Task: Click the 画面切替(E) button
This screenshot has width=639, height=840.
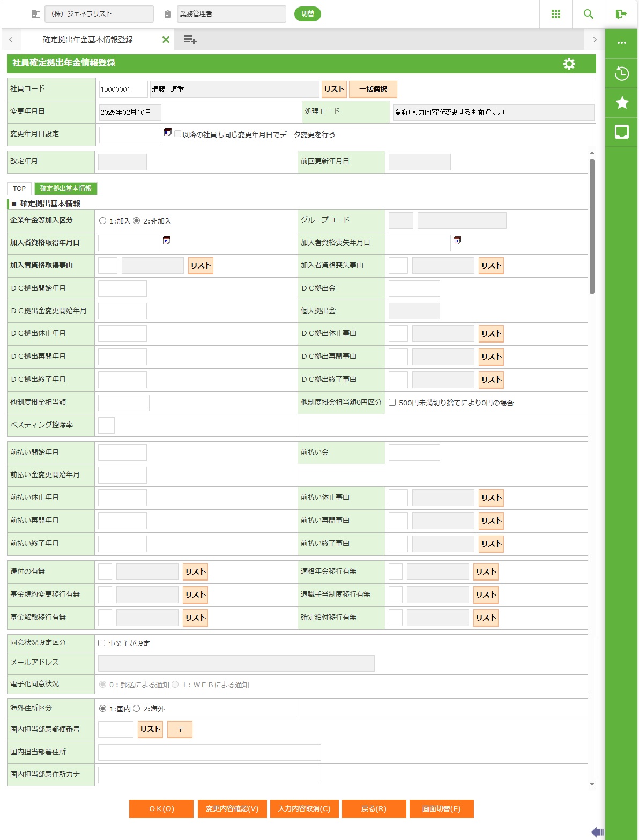Action: click(441, 809)
